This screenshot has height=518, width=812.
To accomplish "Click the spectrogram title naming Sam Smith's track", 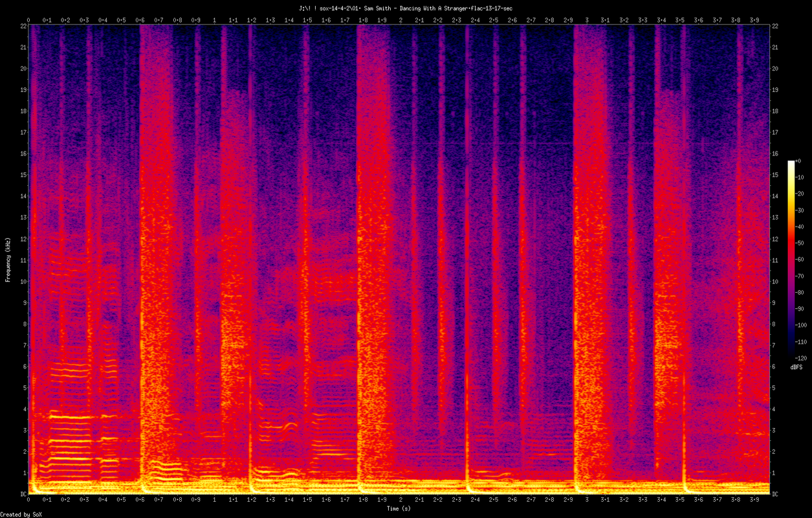I will pyautogui.click(x=406, y=8).
